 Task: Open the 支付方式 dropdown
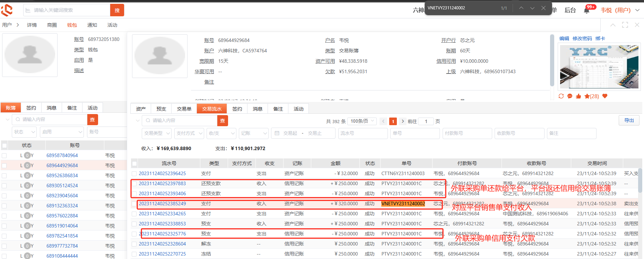[189, 133]
